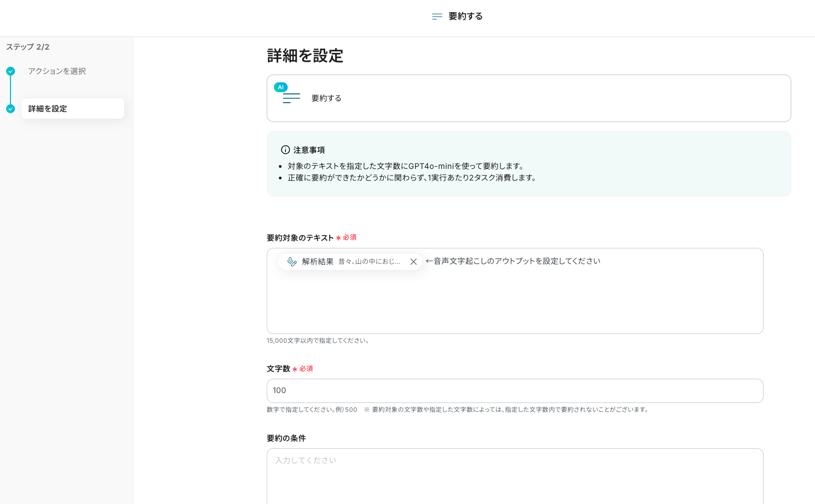The height and width of the screenshot is (504, 815).
Task: Click the info icon beside 注意事項
Action: [x=285, y=150]
